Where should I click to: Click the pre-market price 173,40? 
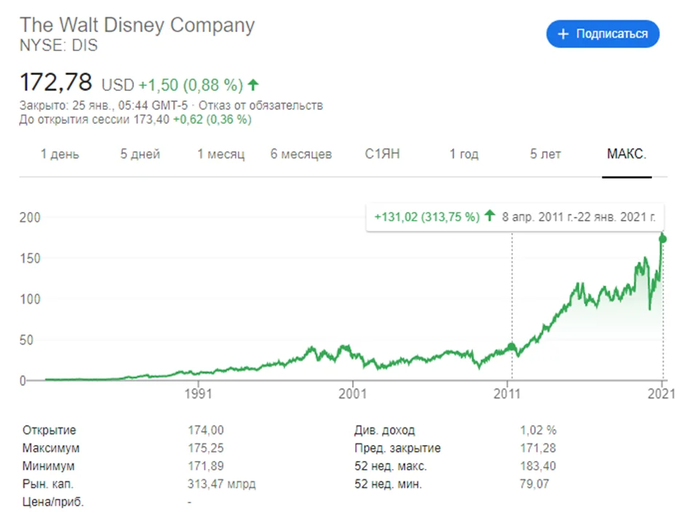(x=150, y=119)
